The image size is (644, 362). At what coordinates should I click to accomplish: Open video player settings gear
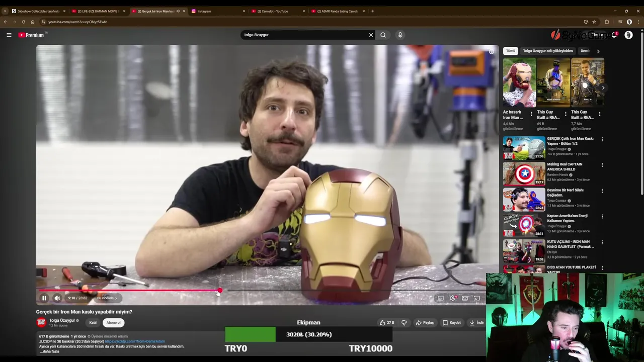point(453,298)
